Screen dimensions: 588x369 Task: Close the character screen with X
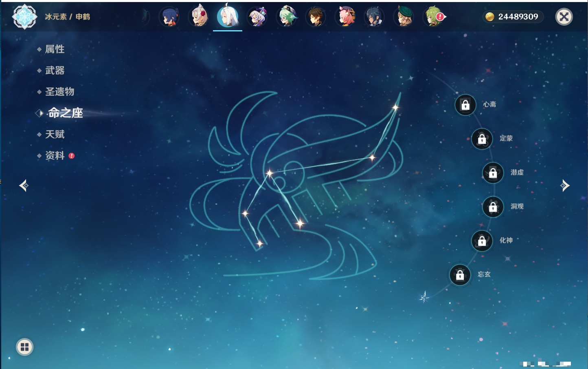564,17
